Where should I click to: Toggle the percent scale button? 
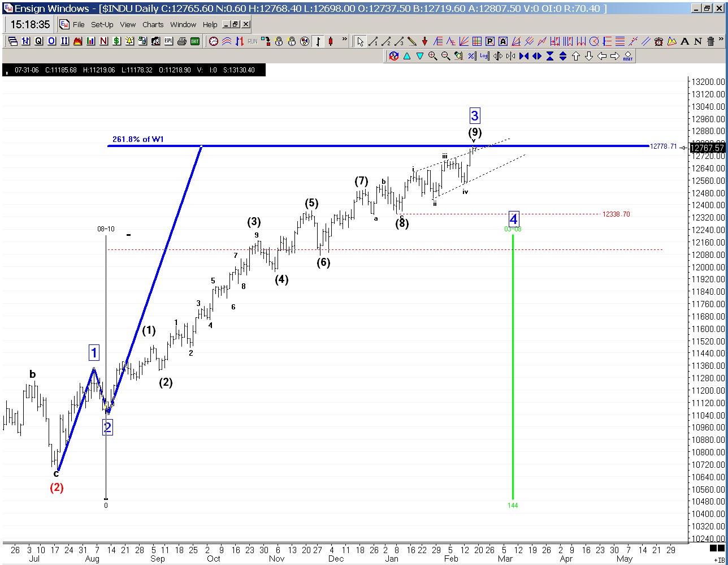tap(471, 56)
